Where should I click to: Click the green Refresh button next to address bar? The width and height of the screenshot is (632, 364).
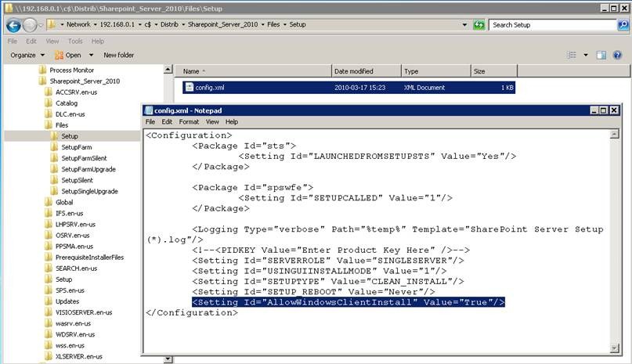click(479, 25)
